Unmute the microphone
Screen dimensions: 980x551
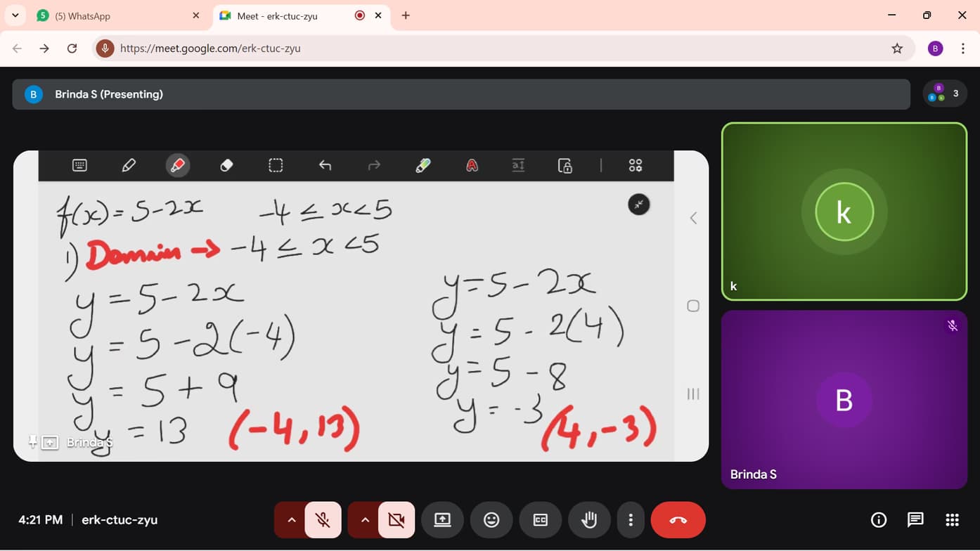point(323,520)
